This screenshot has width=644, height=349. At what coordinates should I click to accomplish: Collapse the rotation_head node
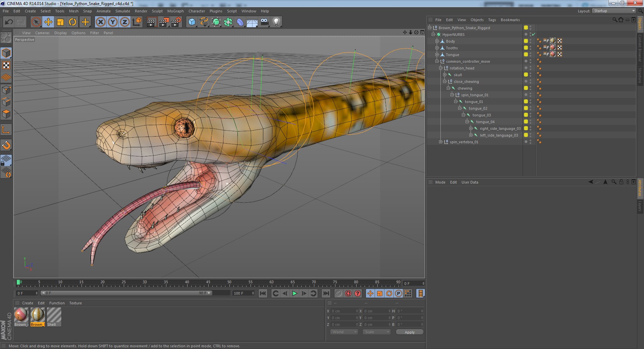[x=441, y=68]
